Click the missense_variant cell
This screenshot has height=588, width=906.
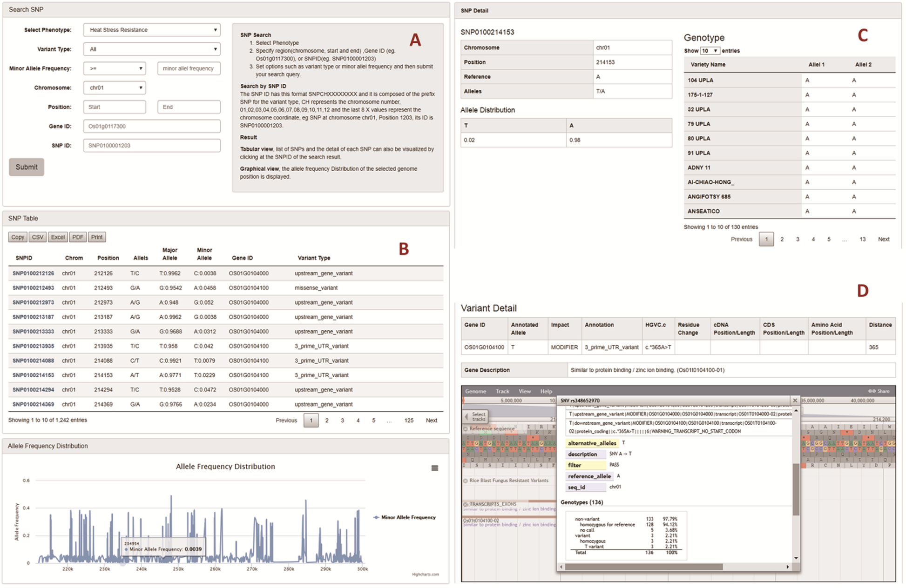[x=316, y=288]
